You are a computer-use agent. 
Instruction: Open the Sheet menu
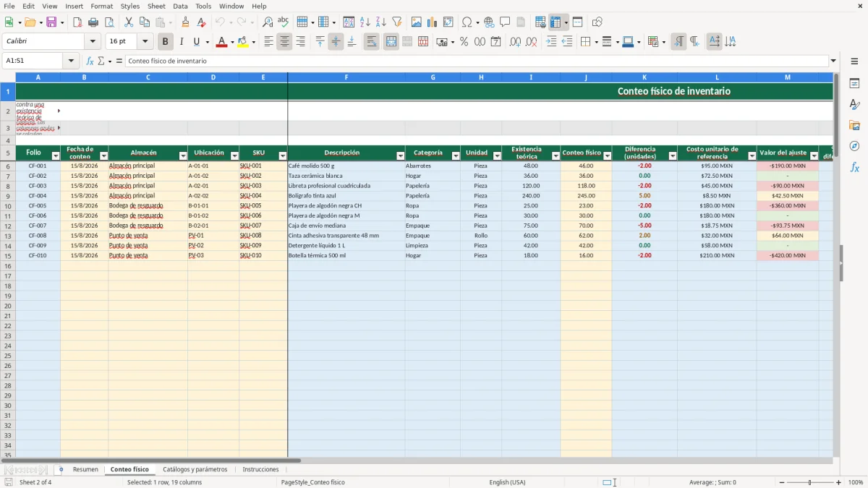point(156,6)
